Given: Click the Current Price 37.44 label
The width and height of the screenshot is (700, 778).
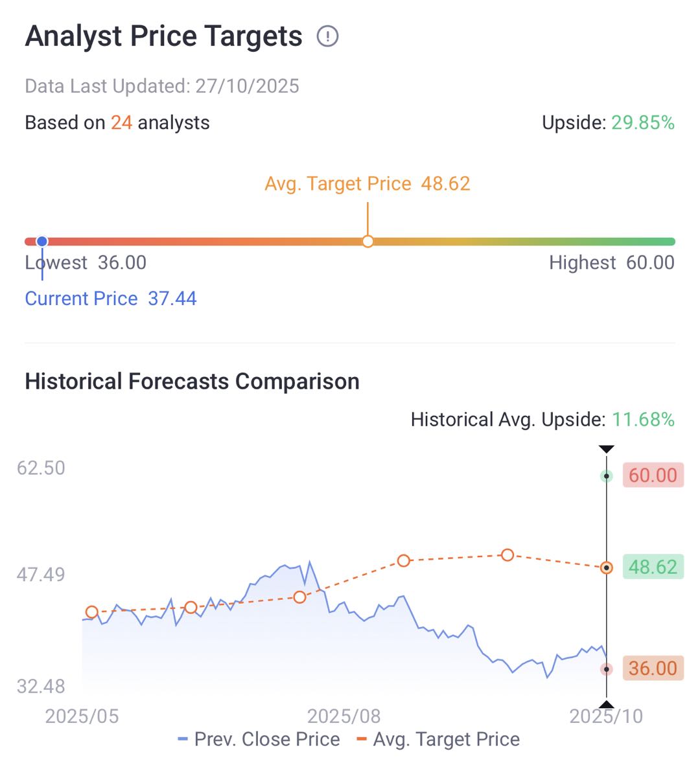Looking at the screenshot, I should 111,299.
